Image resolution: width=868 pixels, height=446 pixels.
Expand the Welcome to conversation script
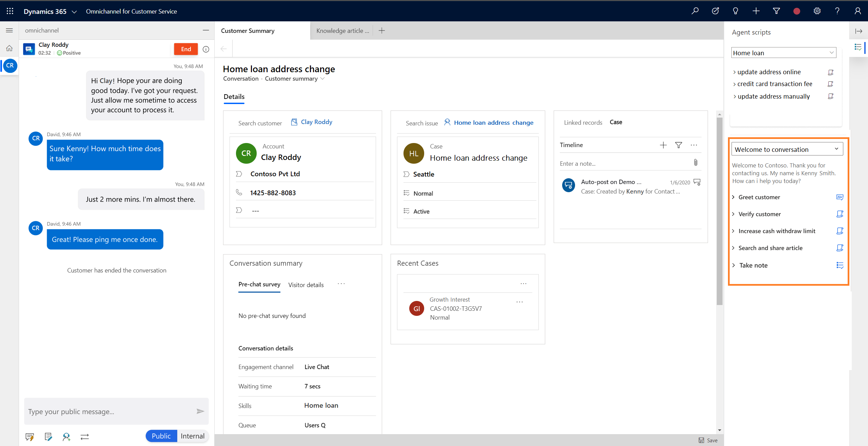(x=837, y=149)
